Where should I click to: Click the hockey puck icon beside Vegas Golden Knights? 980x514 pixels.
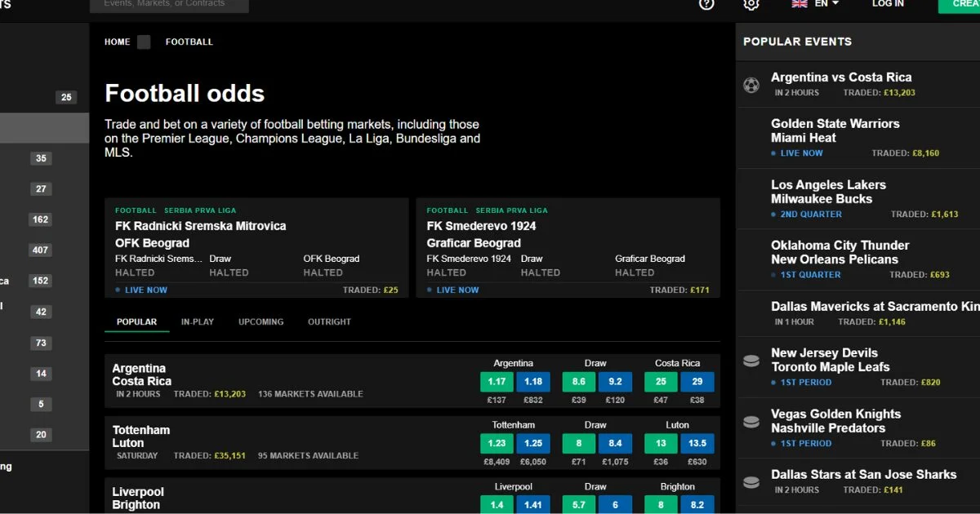[751, 422]
